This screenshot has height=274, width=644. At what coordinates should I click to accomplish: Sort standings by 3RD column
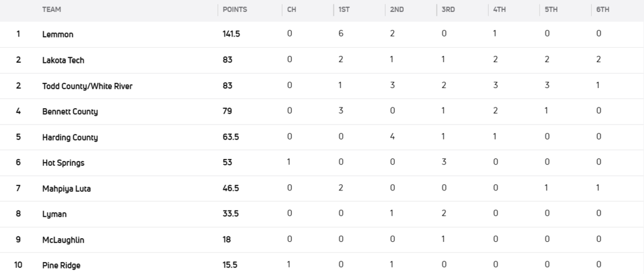click(x=448, y=10)
